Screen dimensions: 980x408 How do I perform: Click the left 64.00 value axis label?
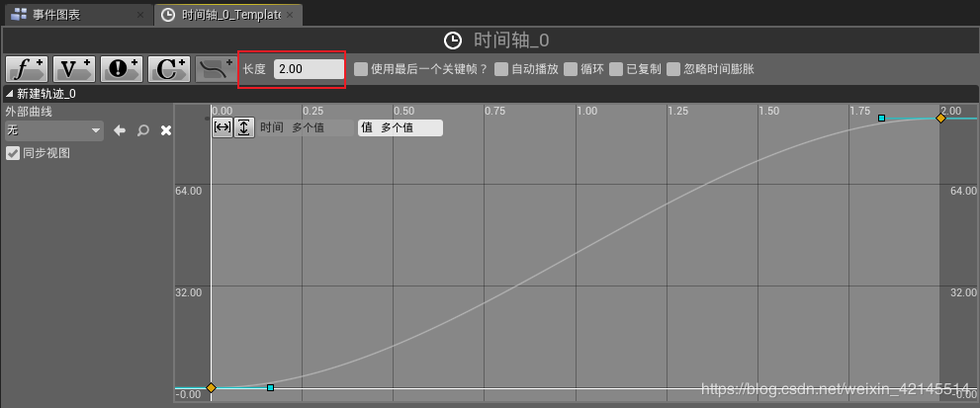point(188,192)
